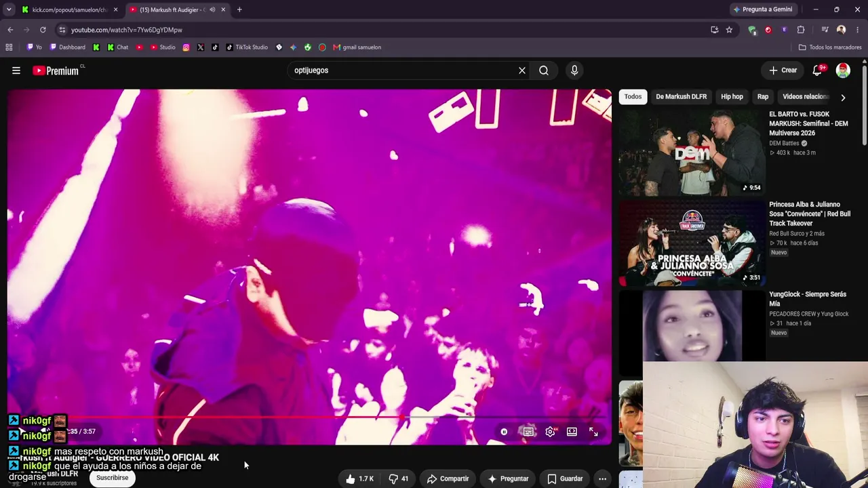Click Pregunta a Gemini button

[763, 9]
